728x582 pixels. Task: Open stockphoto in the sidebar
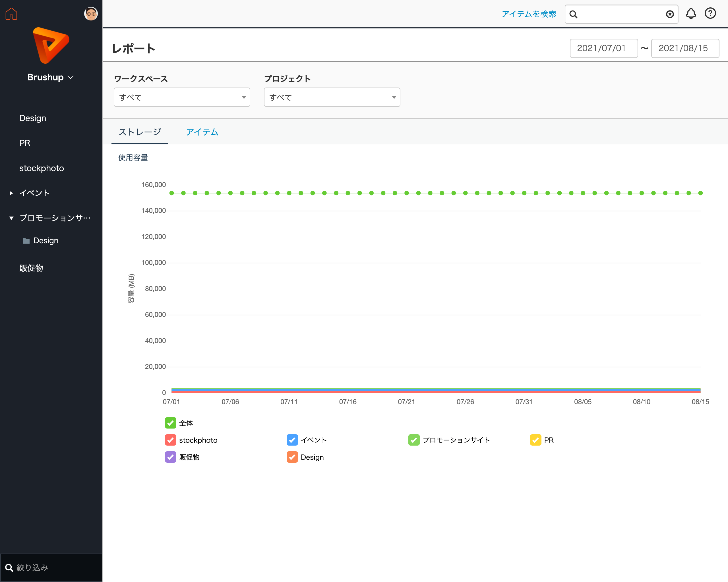(x=42, y=168)
